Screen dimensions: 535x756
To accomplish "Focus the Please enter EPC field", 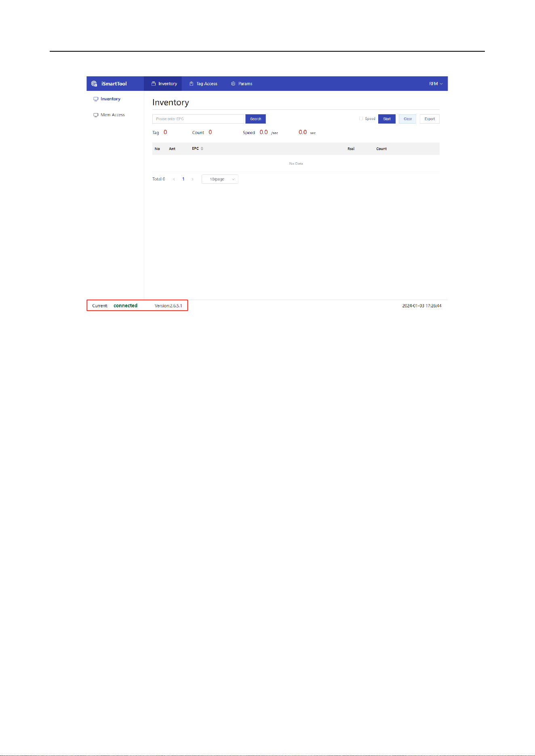I will click(x=199, y=119).
